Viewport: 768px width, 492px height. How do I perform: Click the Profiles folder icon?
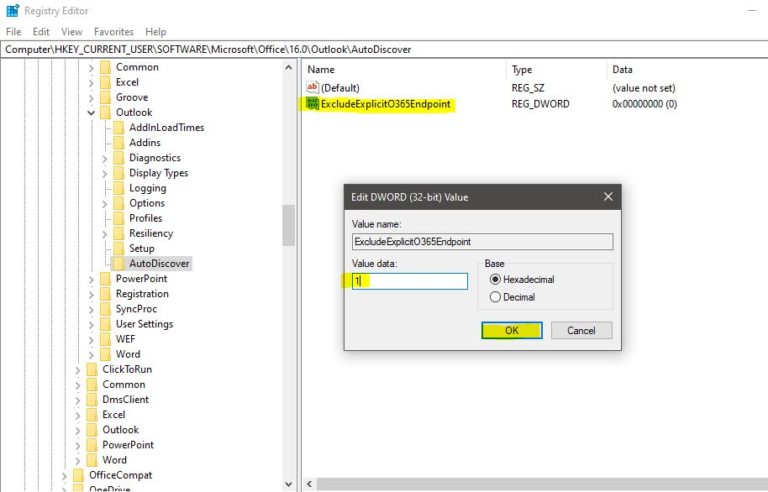coord(119,218)
